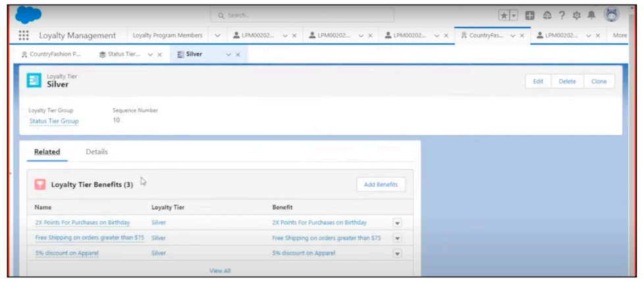Image resolution: width=644 pixels, height=282 pixels.
Task: Open Salesforce Trailhead guidance icon
Action: click(x=545, y=15)
